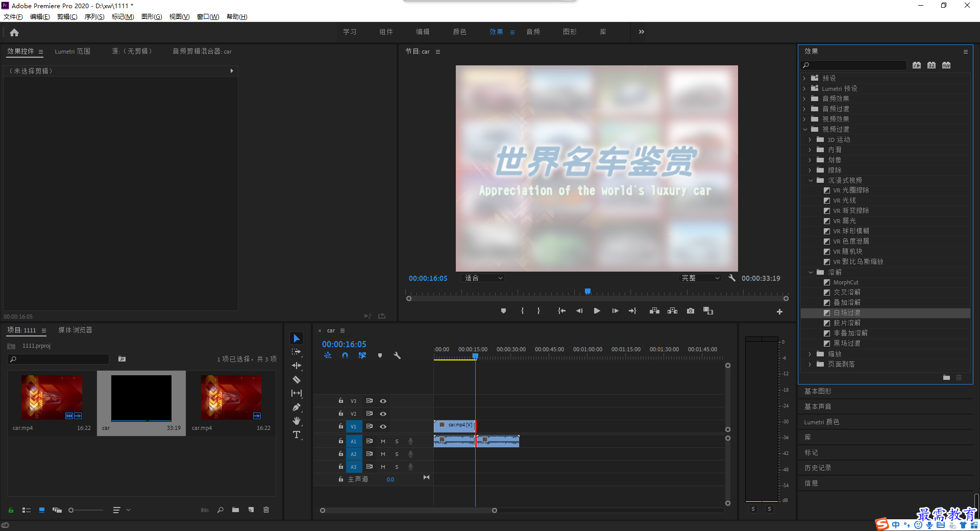Select the Ripple Edit tool
This screenshot has width=980, height=531.
(x=297, y=366)
